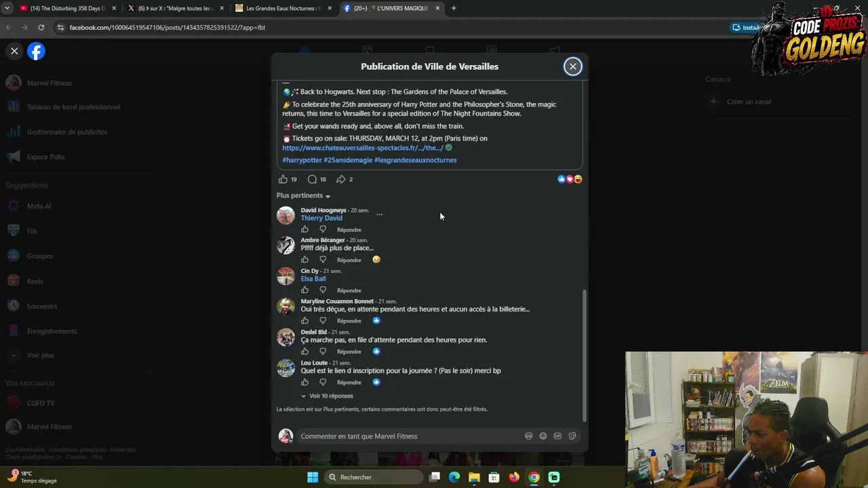Open the Microsoft Store taskbar icon

[494, 477]
